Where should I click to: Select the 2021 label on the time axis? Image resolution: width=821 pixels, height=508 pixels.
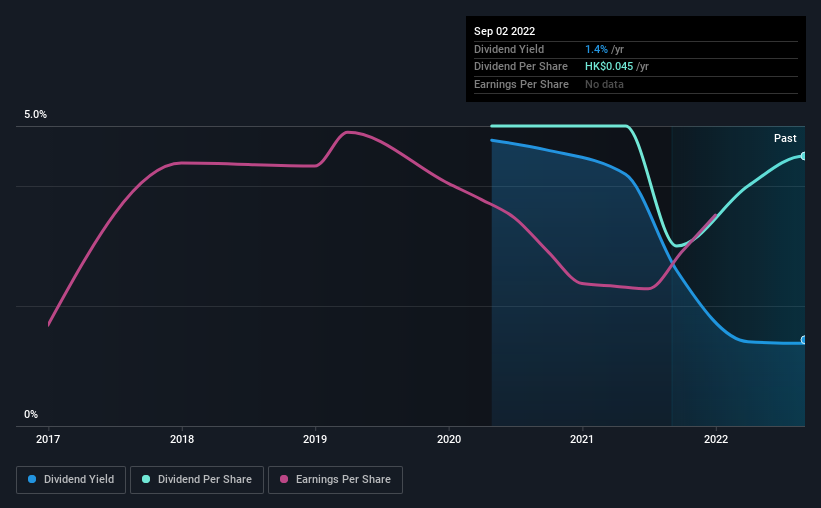point(582,439)
